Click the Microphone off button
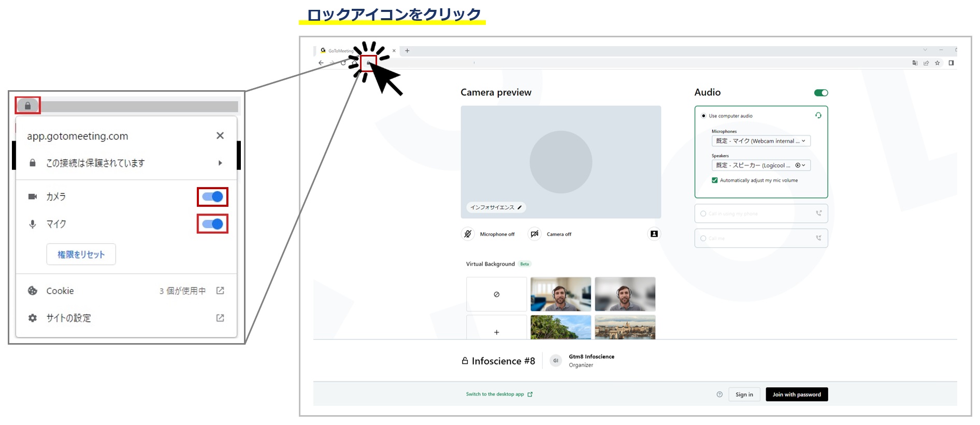Image resolution: width=980 pixels, height=425 pixels. tap(468, 234)
